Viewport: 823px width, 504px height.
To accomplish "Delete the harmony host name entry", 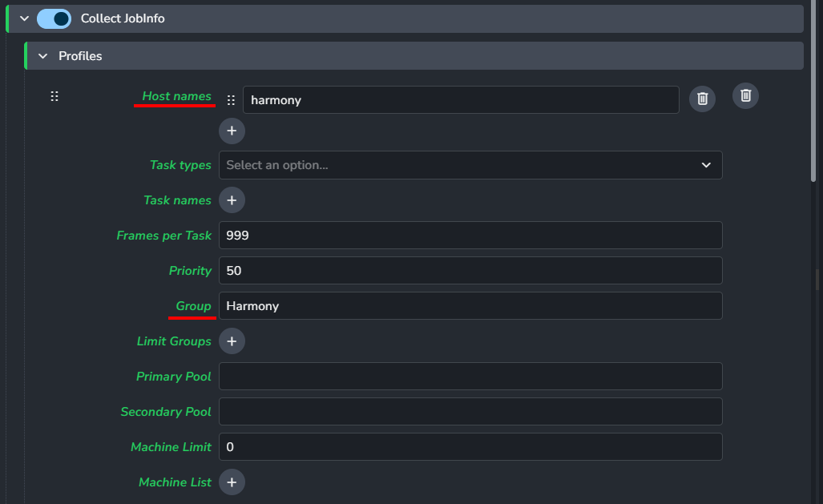I will (x=702, y=99).
